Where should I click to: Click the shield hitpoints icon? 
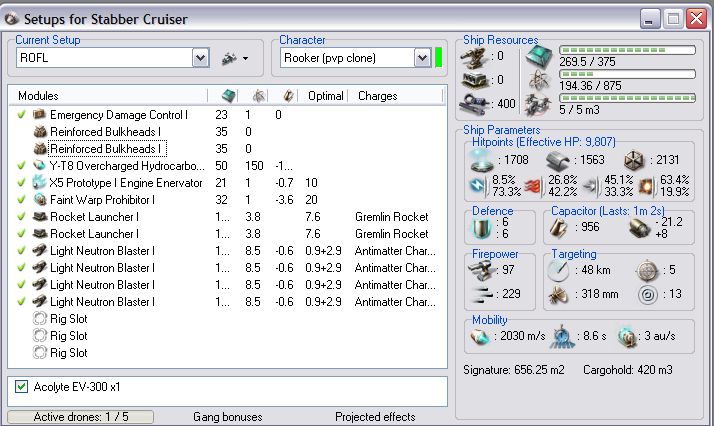click(x=483, y=158)
